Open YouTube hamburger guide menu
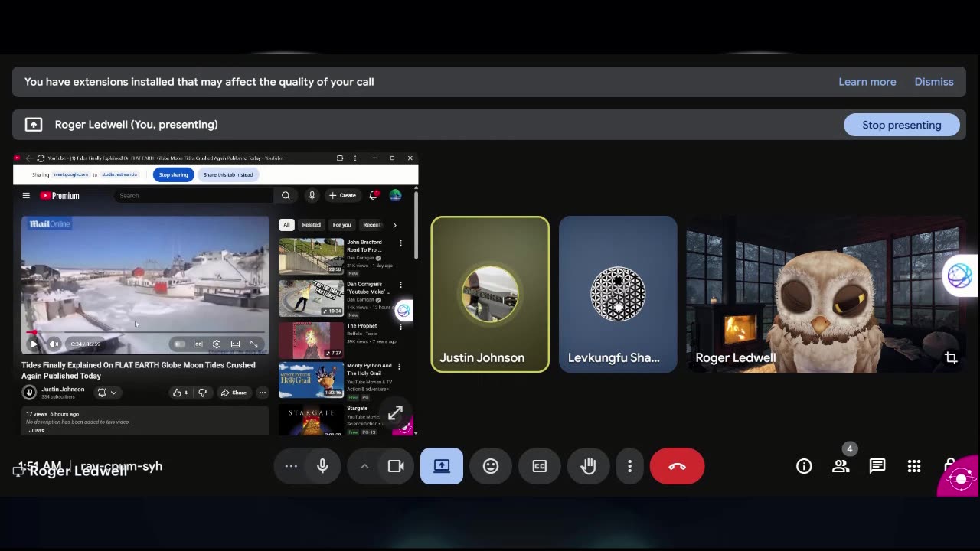Screen dimensions: 980x551 [26, 195]
